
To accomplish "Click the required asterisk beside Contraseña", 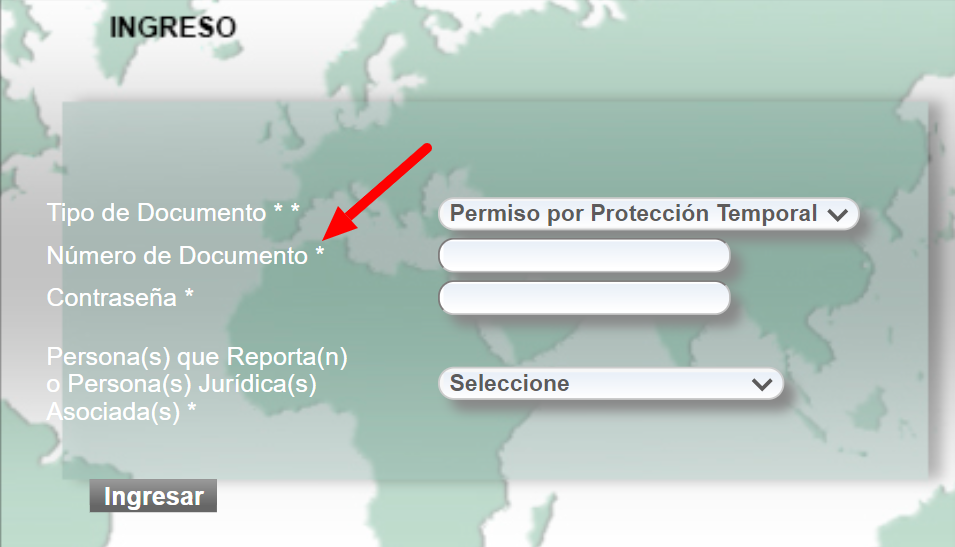I will (189, 298).
